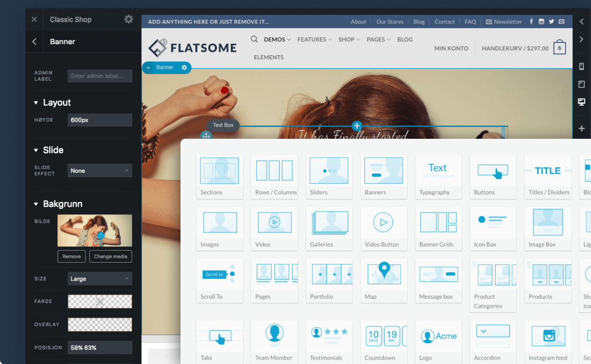Click the Facebook icon in the top bar
The width and height of the screenshot is (591, 364).
pos(531,22)
